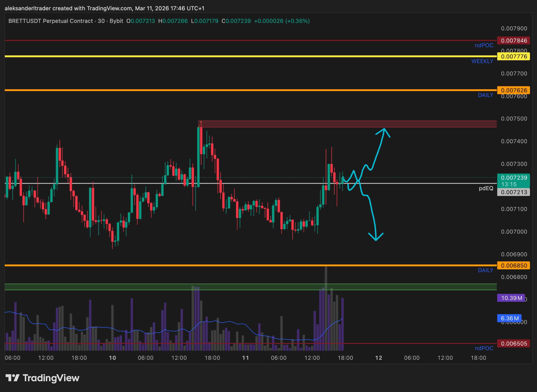This screenshot has width=537, height=392.
Task: Click the red 0.007846 ndPOC price tag
Action: [x=513, y=41]
